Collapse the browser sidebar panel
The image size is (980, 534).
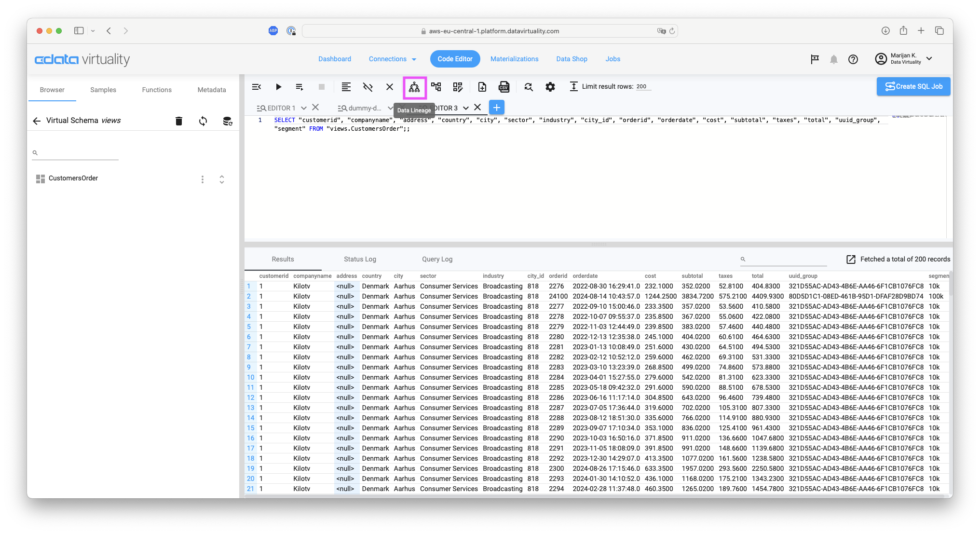coord(256,87)
